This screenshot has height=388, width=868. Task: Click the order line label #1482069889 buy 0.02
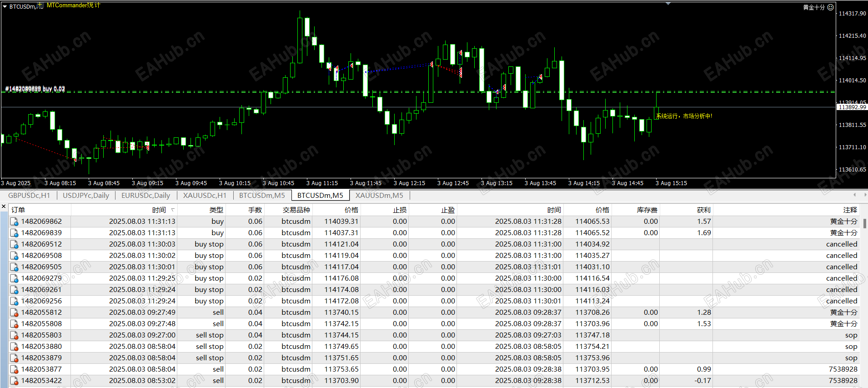35,89
